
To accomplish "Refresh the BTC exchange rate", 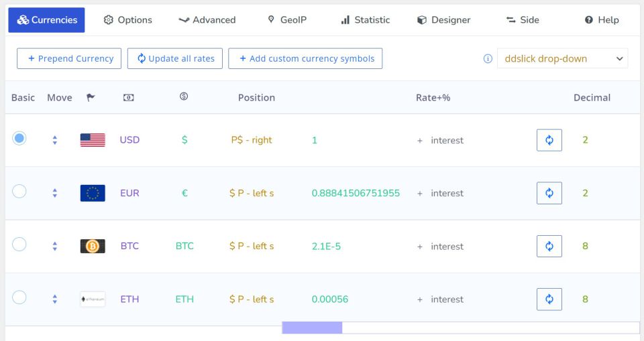I will [x=549, y=246].
